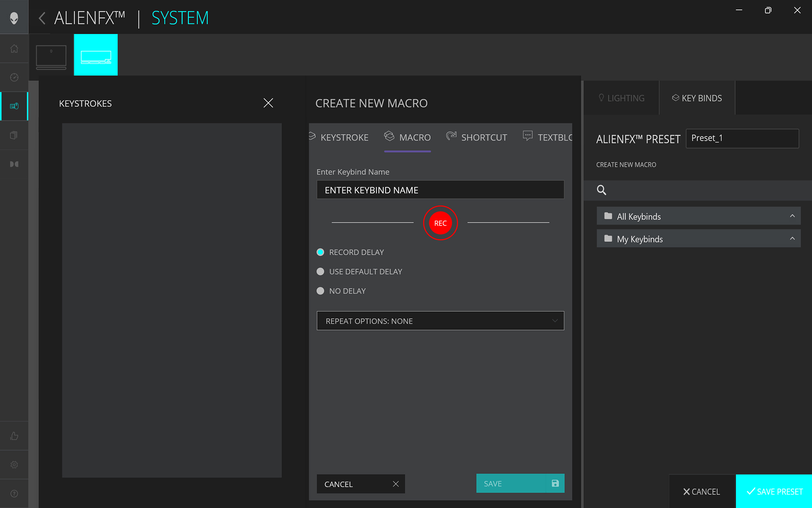The width and height of the screenshot is (812, 508).
Task: Click the Shortcut tab arrow icon
Action: point(451,136)
